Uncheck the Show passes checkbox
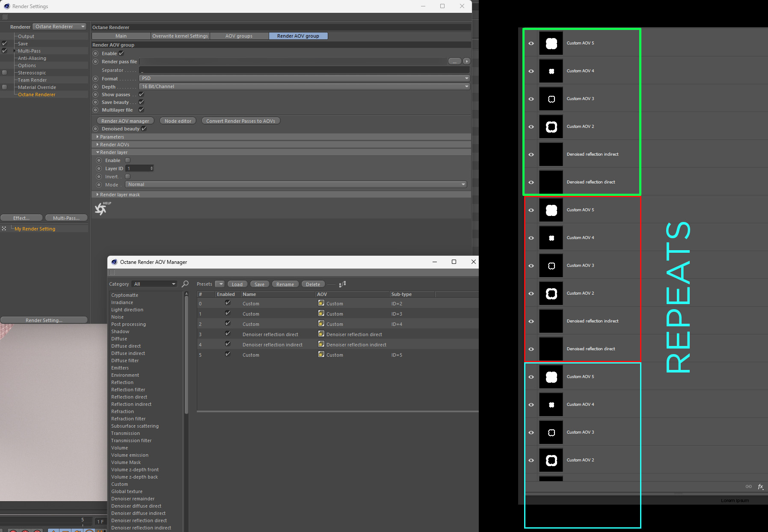The width and height of the screenshot is (768, 532). [142, 95]
